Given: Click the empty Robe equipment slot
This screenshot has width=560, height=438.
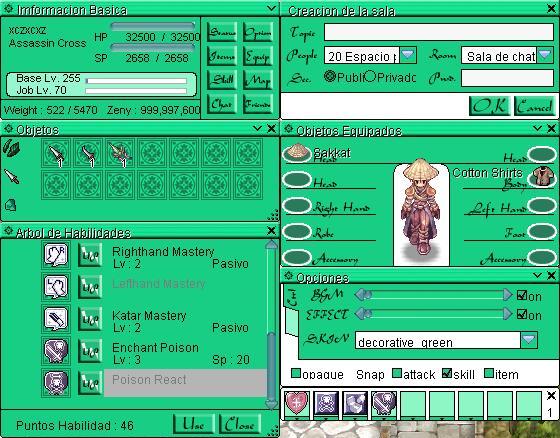Looking at the screenshot, I should pos(297,231).
